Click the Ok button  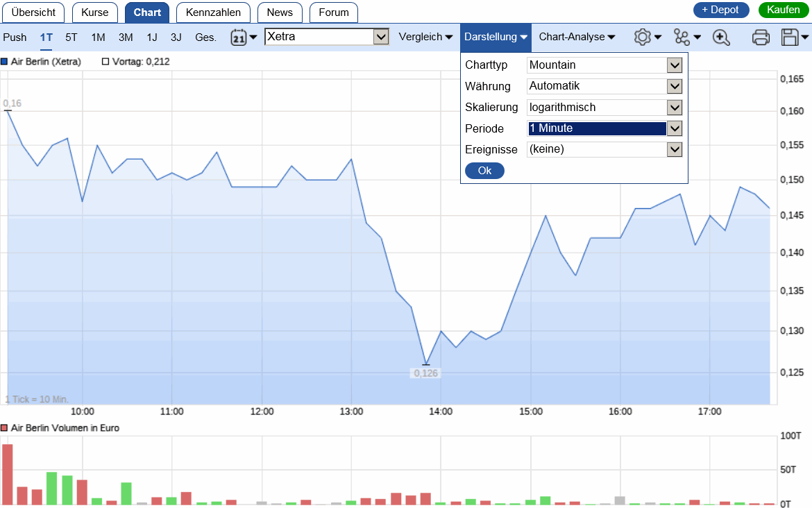(484, 171)
